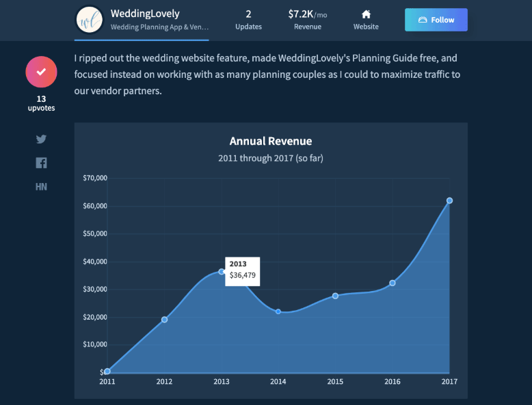Open the WeddingLovely product title
The image size is (532, 405).
[x=145, y=14]
